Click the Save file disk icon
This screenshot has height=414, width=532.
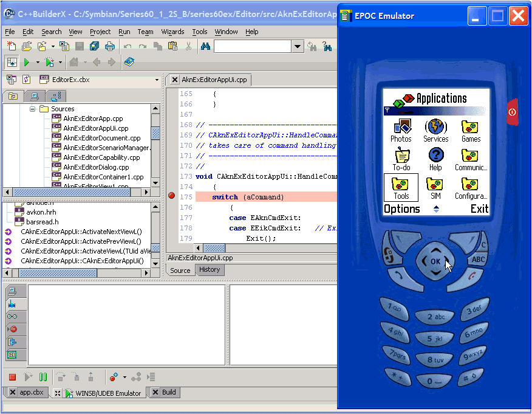point(80,46)
